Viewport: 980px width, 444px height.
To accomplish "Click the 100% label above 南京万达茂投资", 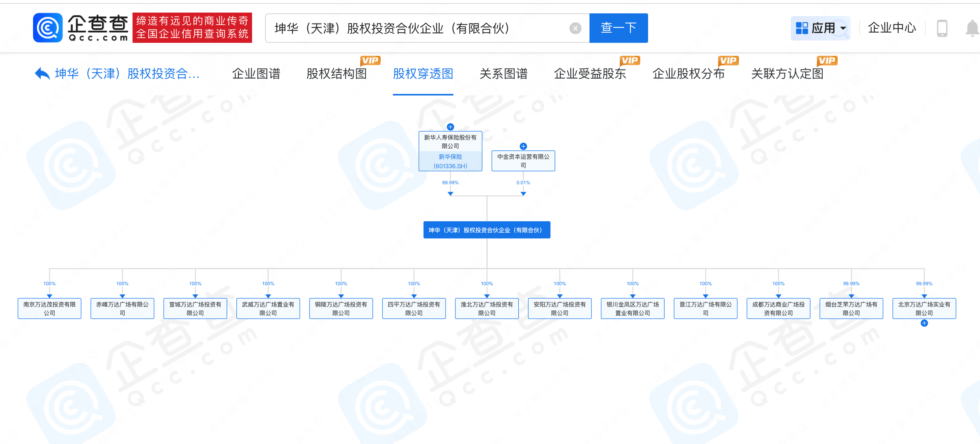I will (x=50, y=284).
